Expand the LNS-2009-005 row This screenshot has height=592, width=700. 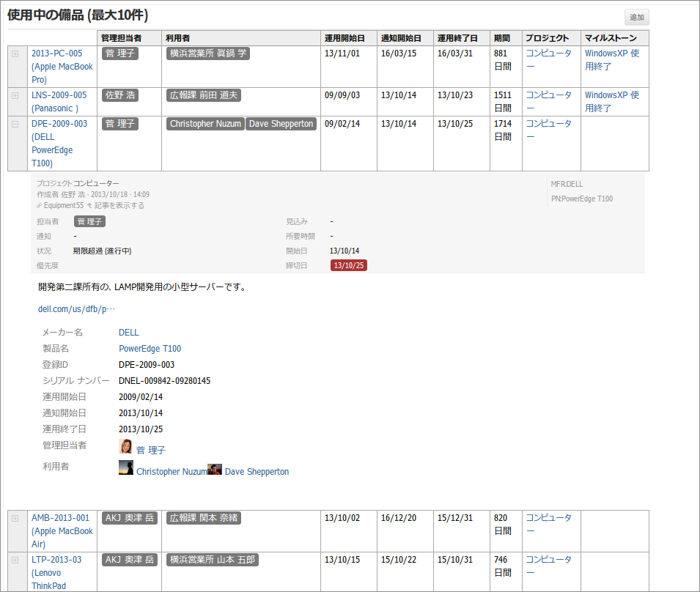click(15, 96)
